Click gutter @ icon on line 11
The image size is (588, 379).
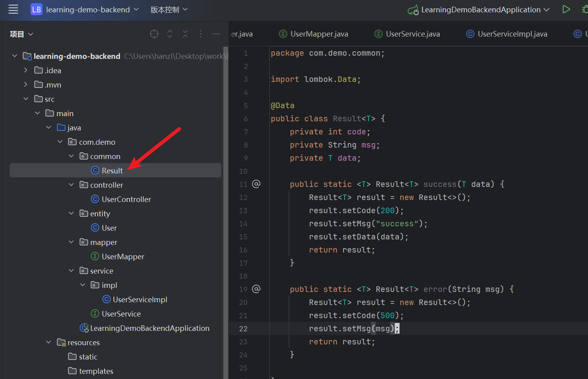(256, 184)
